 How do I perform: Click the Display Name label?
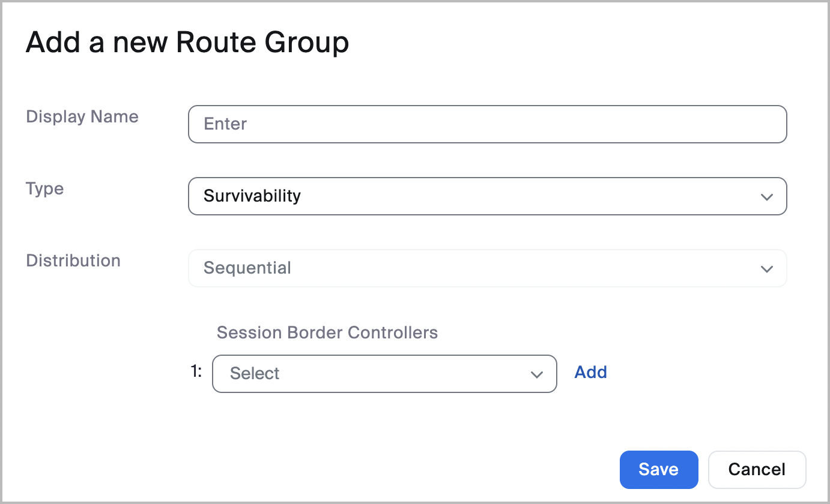click(x=82, y=116)
